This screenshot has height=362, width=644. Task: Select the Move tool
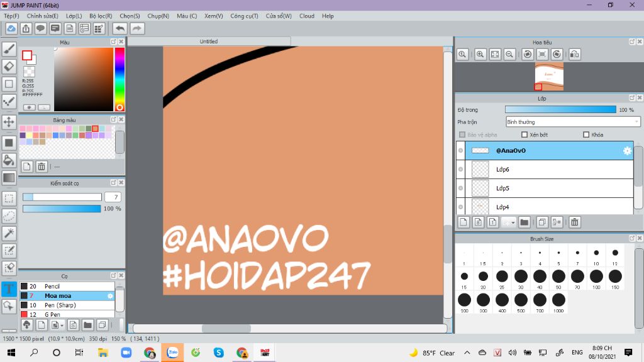[9, 122]
